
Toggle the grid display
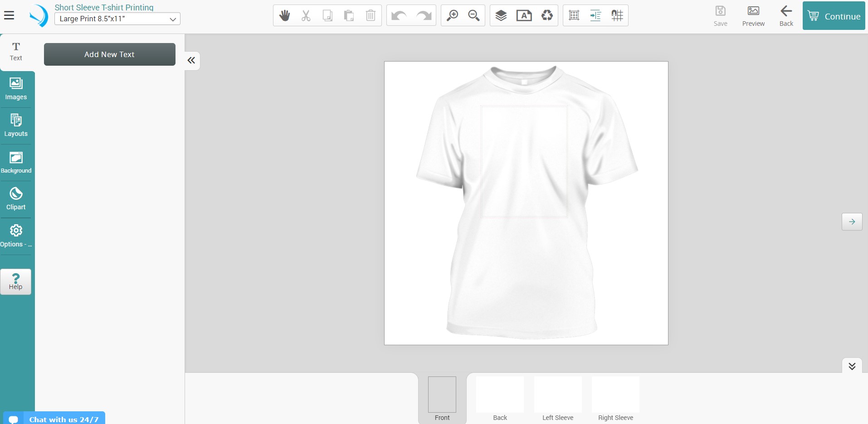[x=574, y=16]
